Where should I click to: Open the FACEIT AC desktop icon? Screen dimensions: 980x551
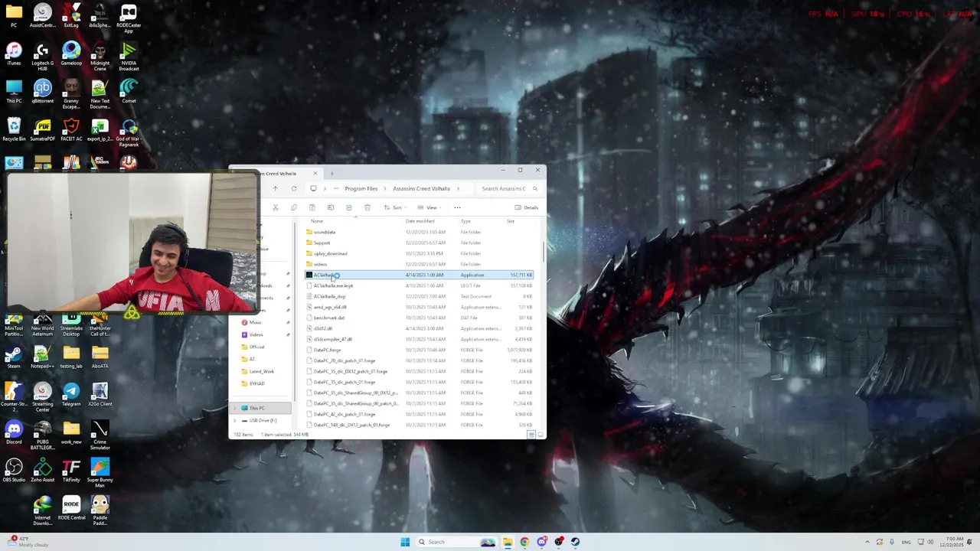click(x=71, y=129)
